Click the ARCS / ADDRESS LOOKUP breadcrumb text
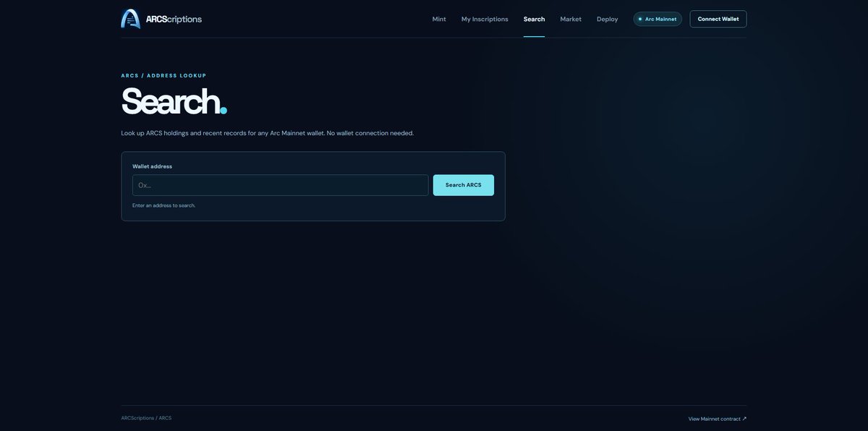Screen dimensions: 868x431 pyautogui.click(x=163, y=75)
